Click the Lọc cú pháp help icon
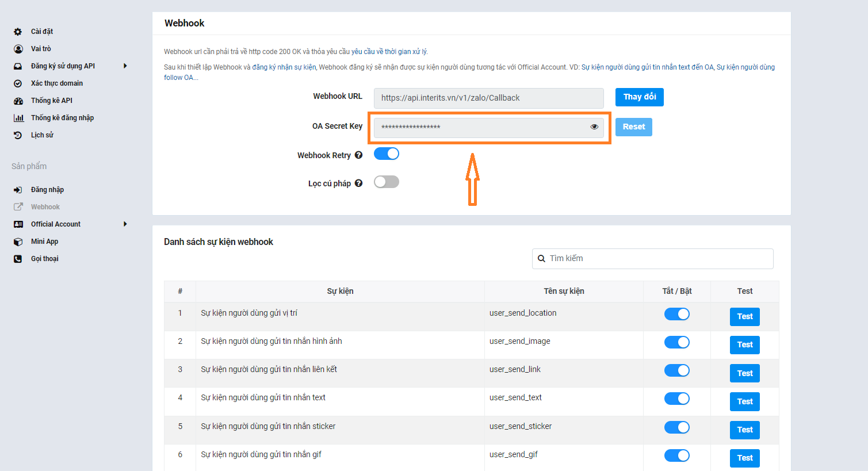 tap(358, 183)
